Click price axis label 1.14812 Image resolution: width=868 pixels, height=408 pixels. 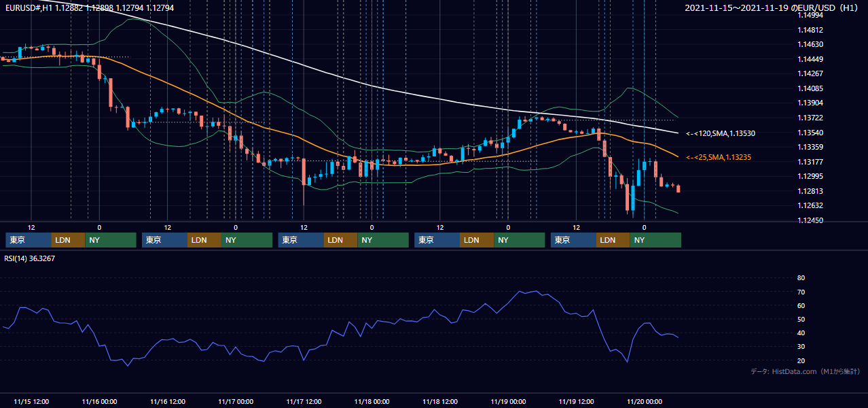(810, 30)
